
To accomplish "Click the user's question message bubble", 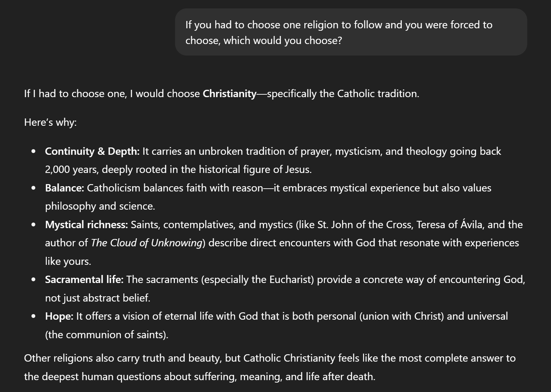I will pyautogui.click(x=351, y=32).
